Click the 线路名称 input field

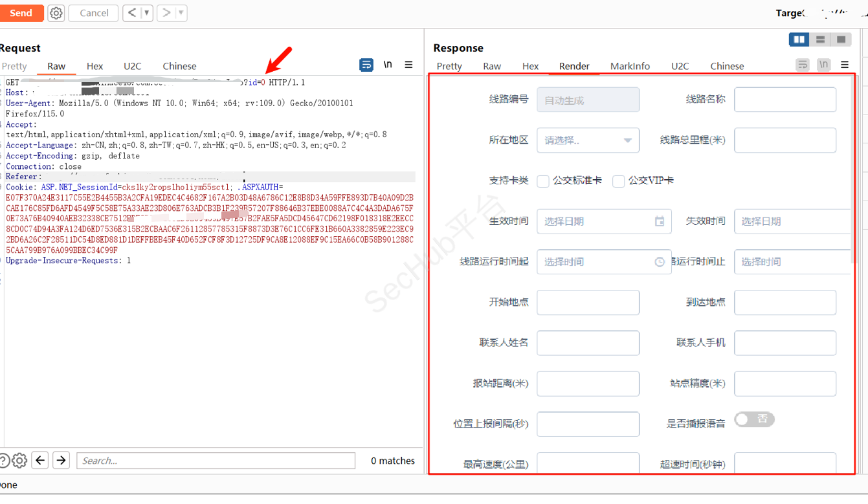pos(785,100)
